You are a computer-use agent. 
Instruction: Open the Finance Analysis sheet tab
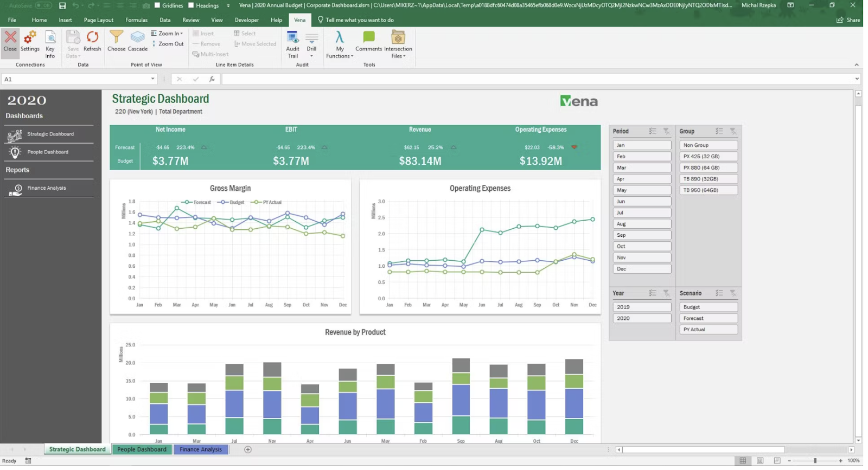(201, 449)
